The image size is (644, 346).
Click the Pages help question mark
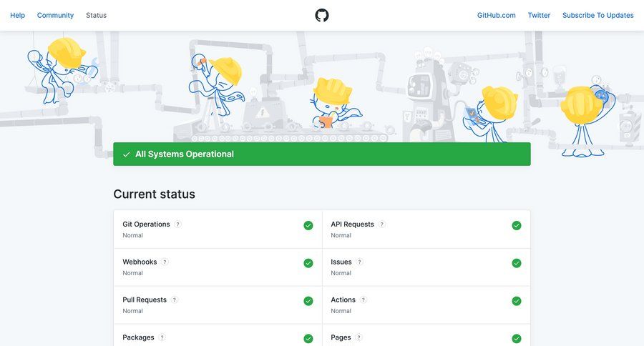pos(358,337)
